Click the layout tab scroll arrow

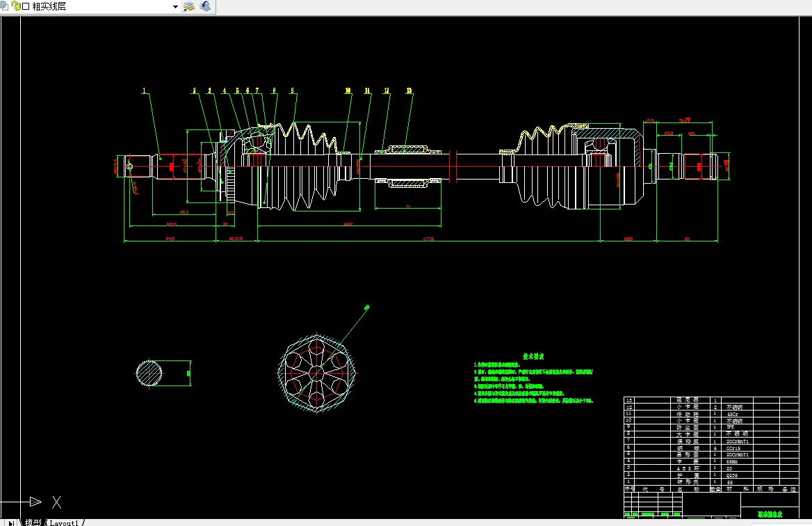pos(11,523)
